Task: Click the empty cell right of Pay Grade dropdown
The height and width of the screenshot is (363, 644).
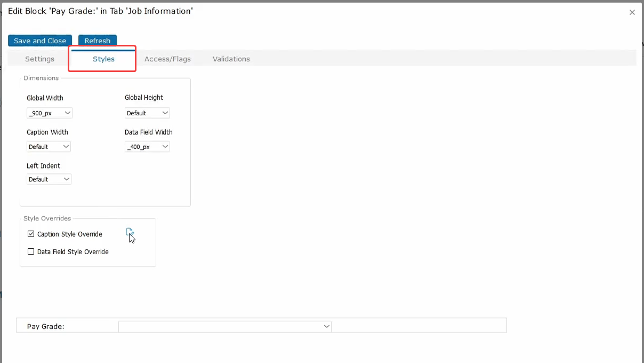Action: [x=418, y=326]
